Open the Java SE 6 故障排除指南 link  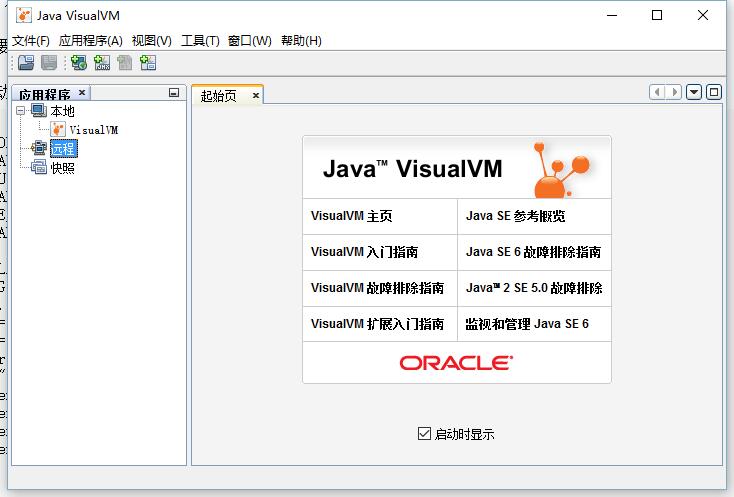(533, 252)
